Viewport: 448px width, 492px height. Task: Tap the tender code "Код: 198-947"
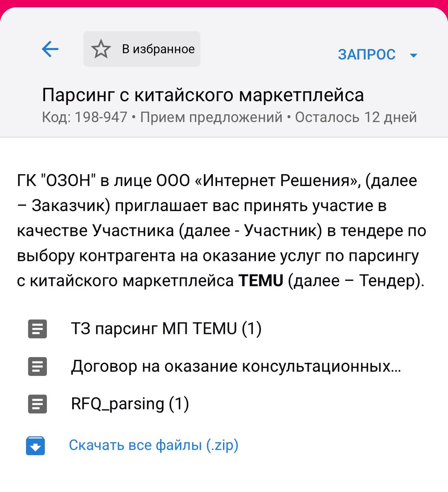click(85, 117)
